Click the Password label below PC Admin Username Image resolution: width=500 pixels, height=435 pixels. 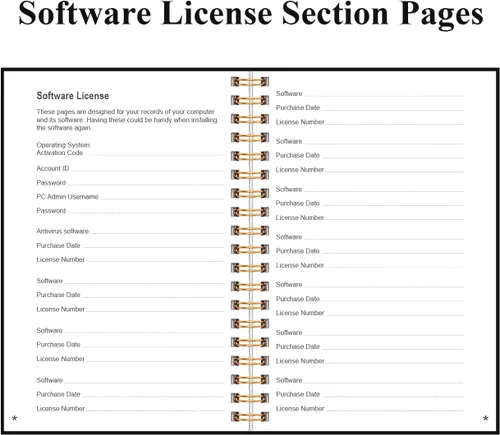click(51, 211)
